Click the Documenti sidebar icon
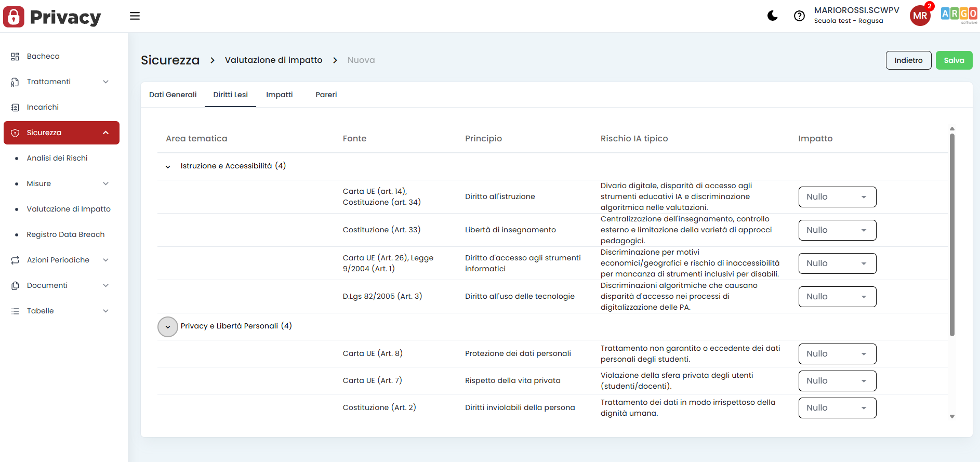The image size is (980, 462). pos(15,286)
